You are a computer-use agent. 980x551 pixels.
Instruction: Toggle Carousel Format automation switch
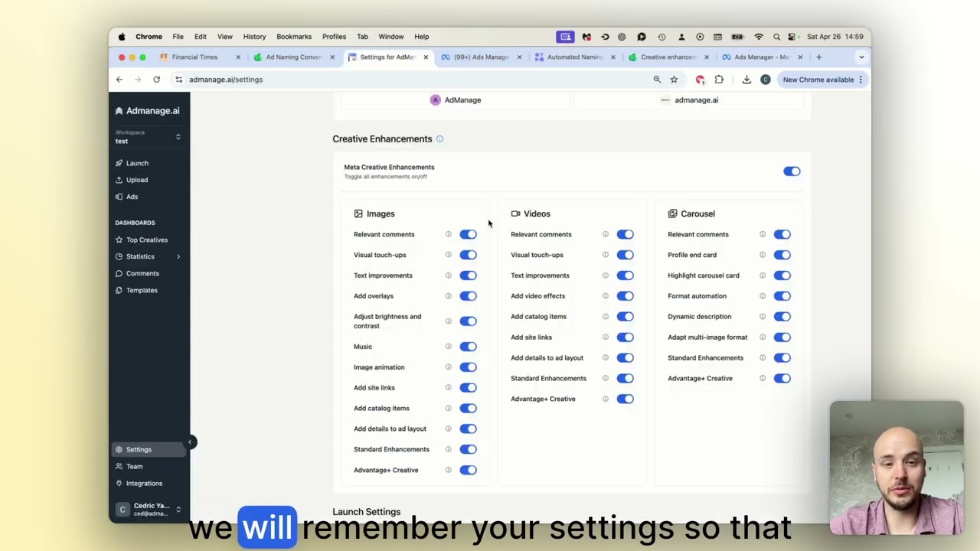[782, 296]
